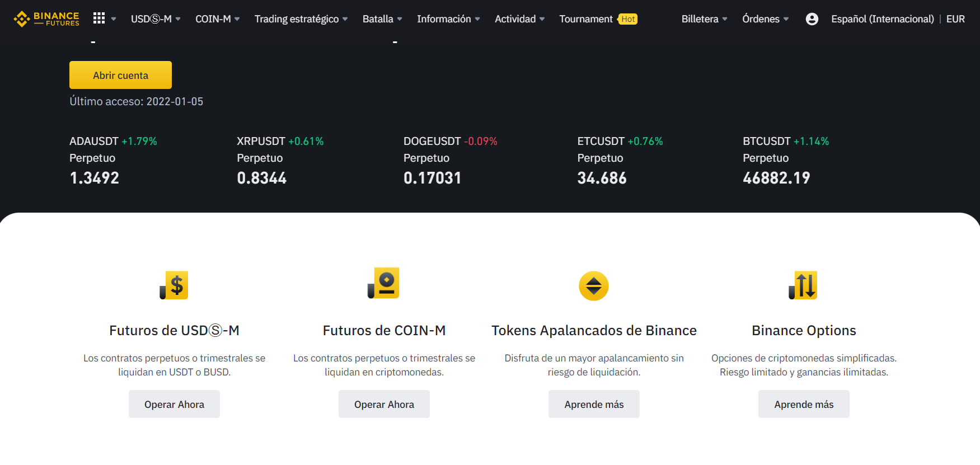Screen dimensions: 980x465
Task: Click the Tokens Apalancados de Binance heading
Action: (x=594, y=331)
